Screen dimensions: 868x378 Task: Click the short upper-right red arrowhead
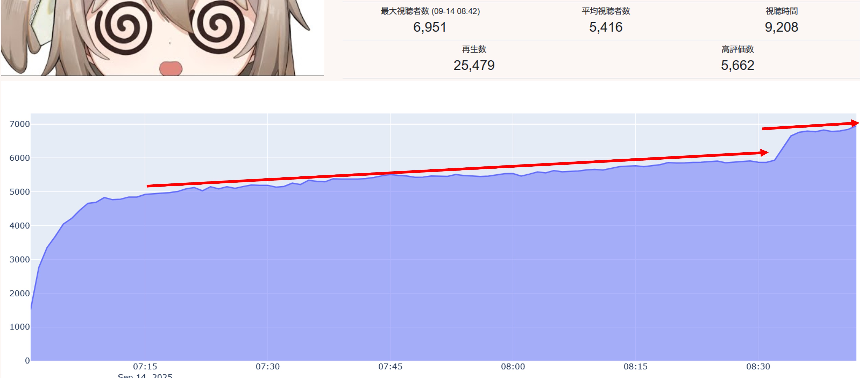(x=855, y=123)
